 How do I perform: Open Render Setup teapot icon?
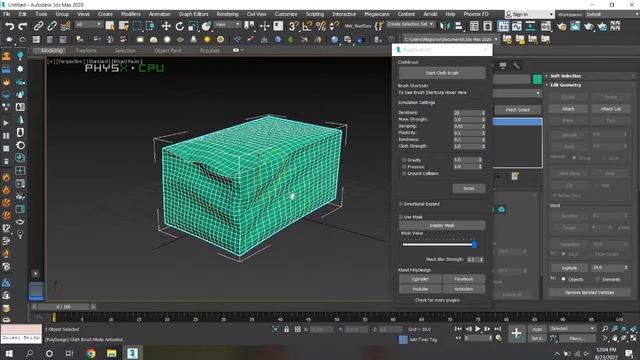tap(562, 26)
